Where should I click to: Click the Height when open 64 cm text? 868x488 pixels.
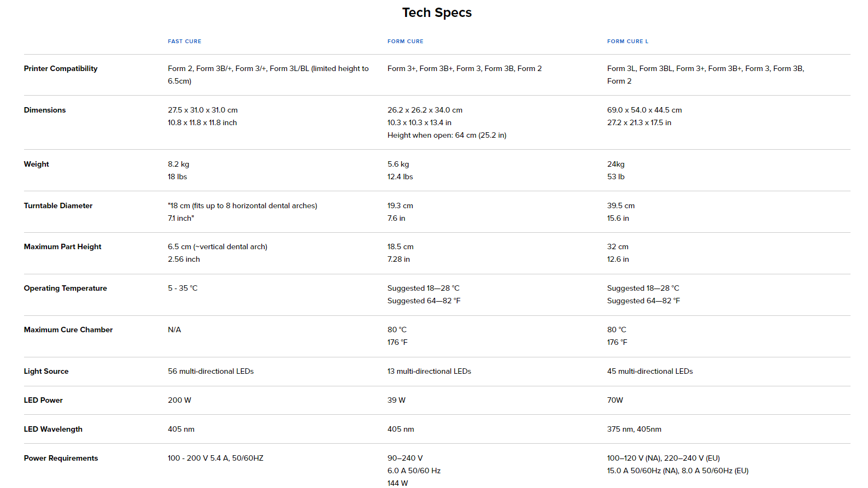[447, 135]
